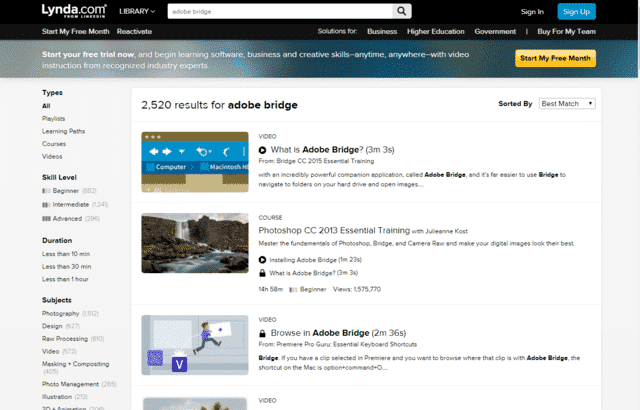The height and width of the screenshot is (410, 640).
Task: Open Business solutions link
Action: [x=382, y=31]
